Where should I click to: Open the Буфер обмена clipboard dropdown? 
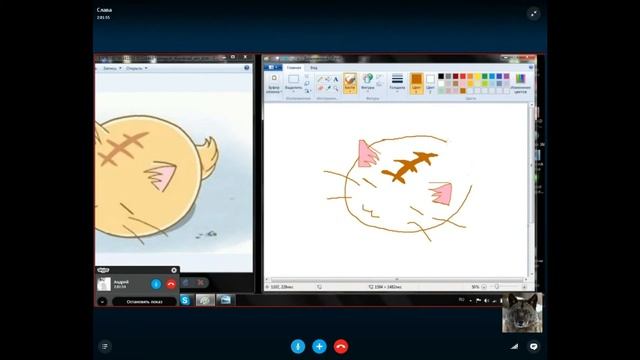coord(274,84)
